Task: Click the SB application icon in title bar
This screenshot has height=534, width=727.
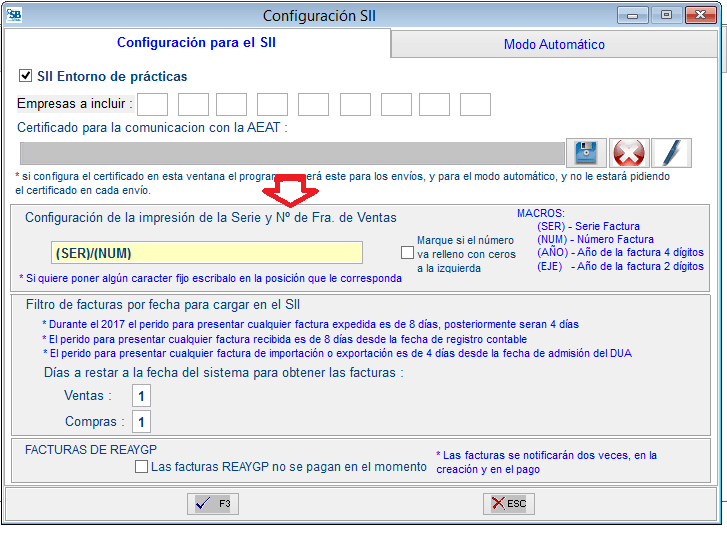Action: click(14, 16)
